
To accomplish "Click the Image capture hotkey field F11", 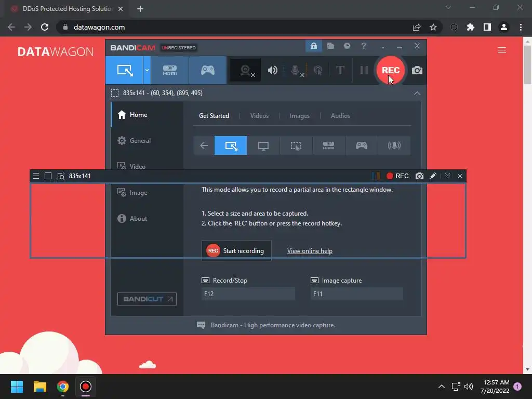I will coord(356,294).
